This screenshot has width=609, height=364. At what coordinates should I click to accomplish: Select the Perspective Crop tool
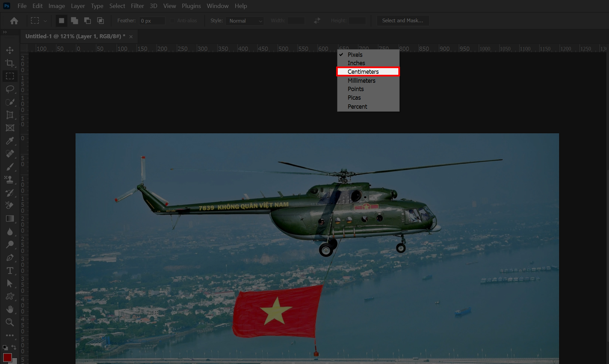pos(10,115)
